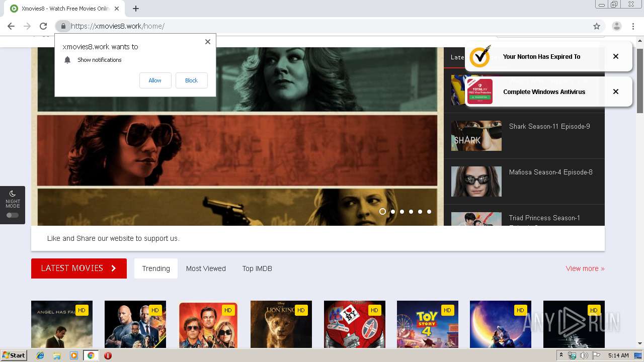Click the Opera taskbar icon
This screenshot has width=644, height=362.
[108, 355]
